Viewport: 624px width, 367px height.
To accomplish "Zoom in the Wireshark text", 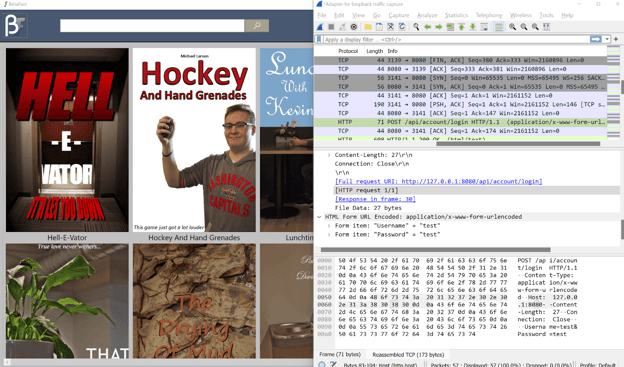I will [x=513, y=27].
